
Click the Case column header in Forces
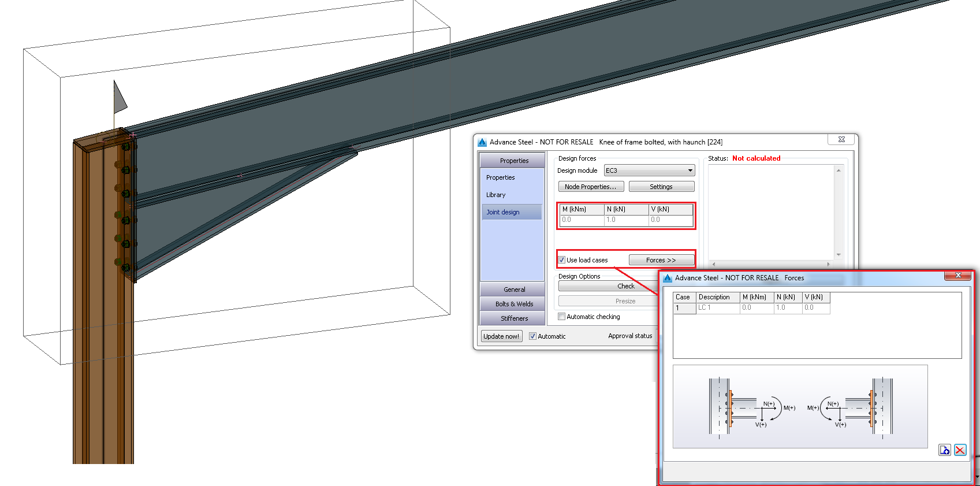pyautogui.click(x=685, y=297)
